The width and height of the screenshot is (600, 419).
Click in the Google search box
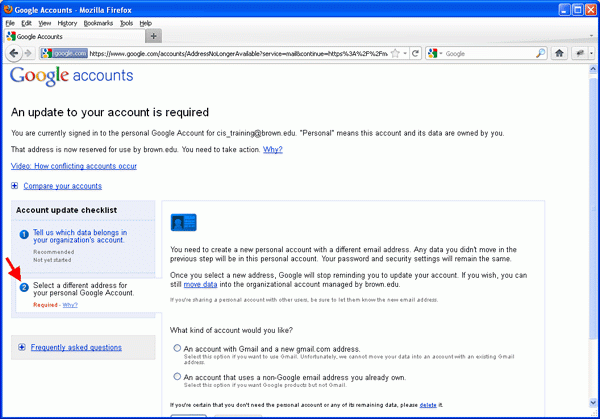[489, 54]
